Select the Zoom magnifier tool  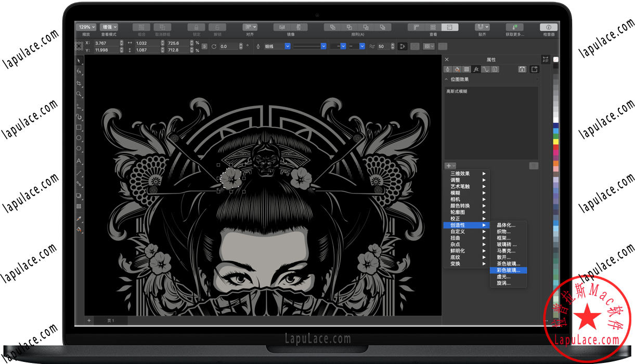[x=79, y=95]
